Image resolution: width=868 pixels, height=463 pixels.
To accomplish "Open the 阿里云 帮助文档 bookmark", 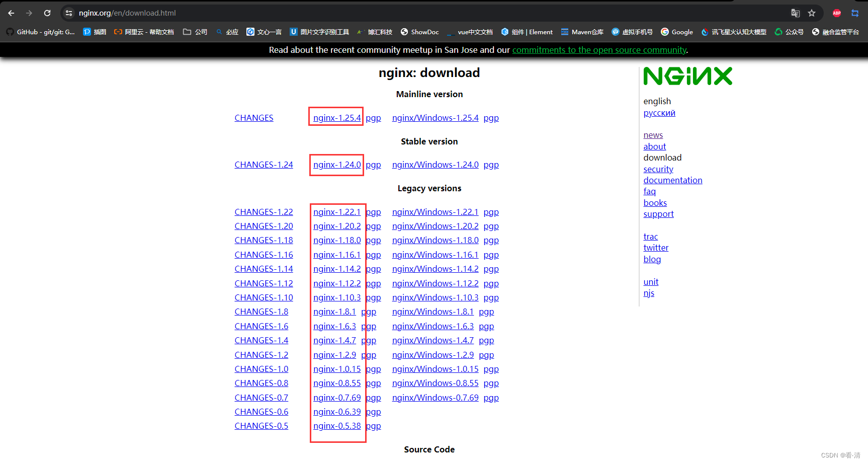I will [144, 32].
